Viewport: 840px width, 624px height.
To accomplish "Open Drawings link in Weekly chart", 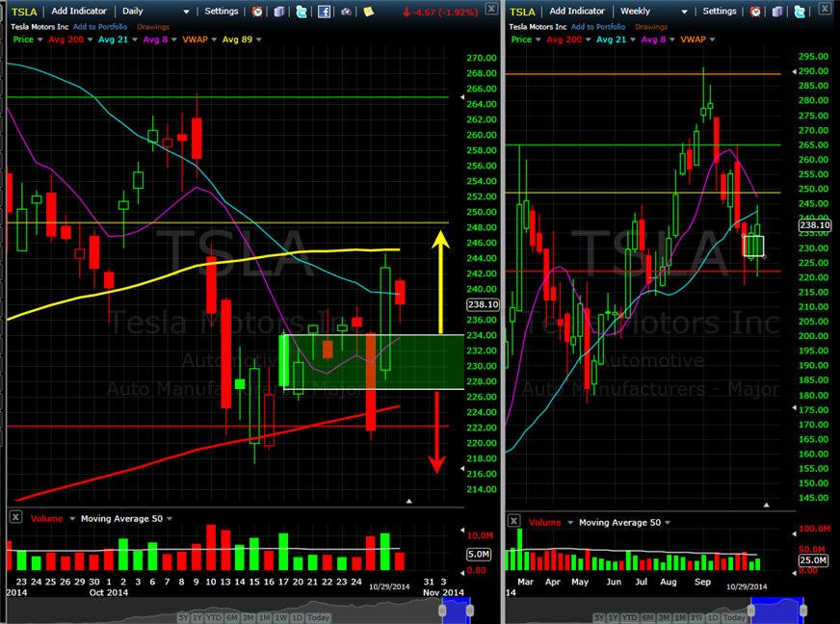I will pyautogui.click(x=651, y=26).
